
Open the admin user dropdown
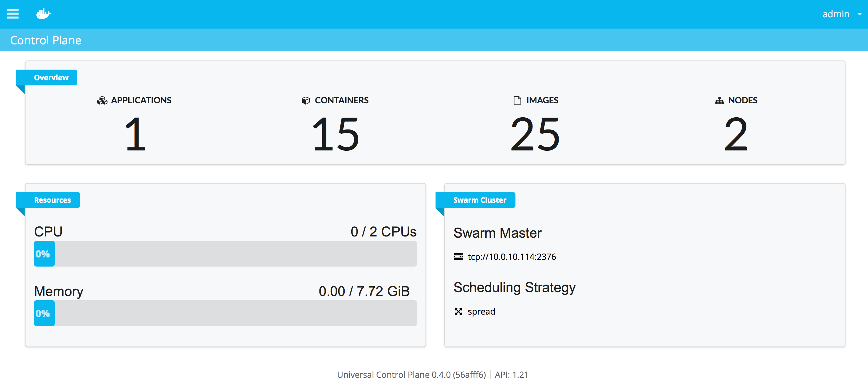pyautogui.click(x=842, y=14)
